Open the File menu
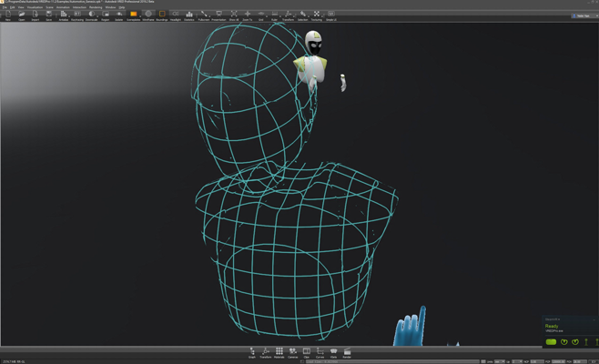Image resolution: width=599 pixels, height=364 pixels. click(5, 7)
